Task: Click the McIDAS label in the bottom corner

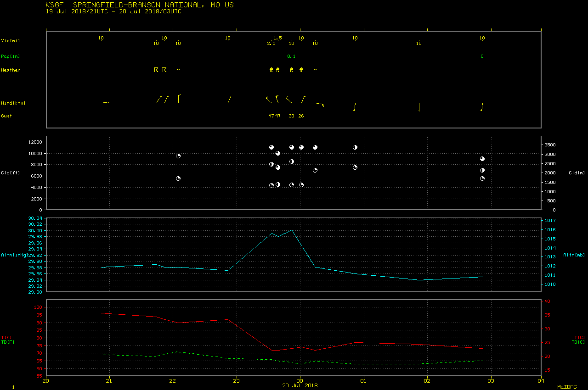Action: (x=567, y=387)
